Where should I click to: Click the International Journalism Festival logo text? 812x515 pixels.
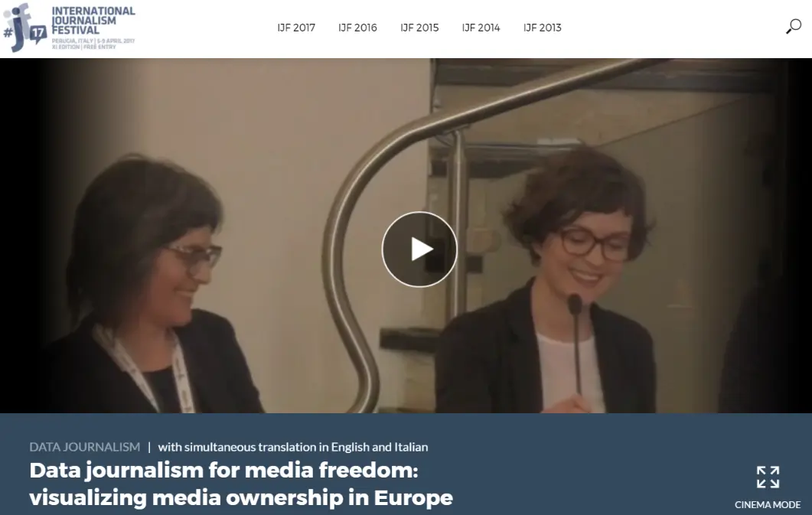(93, 21)
